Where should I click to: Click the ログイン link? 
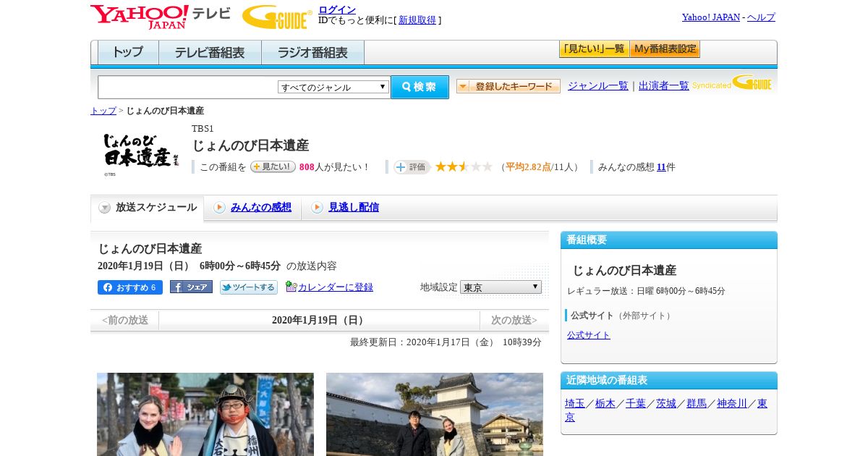coord(337,9)
